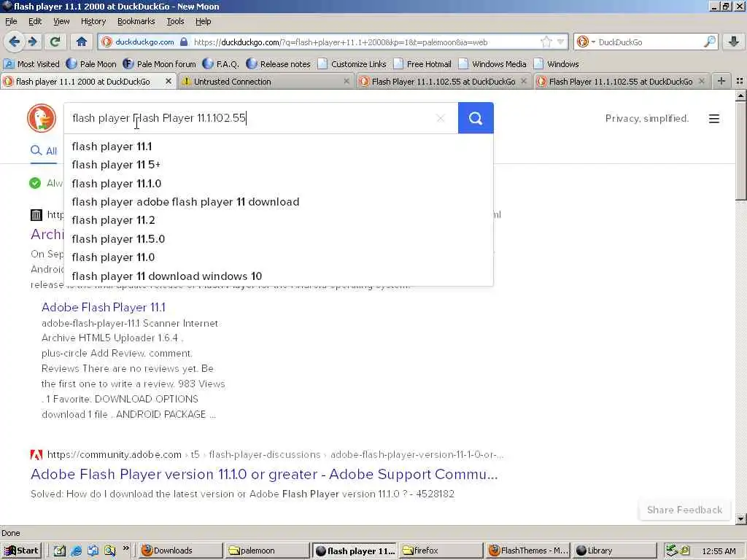
Task: Choose suggestion 'flash player 11.5.0'
Action: (x=278, y=239)
